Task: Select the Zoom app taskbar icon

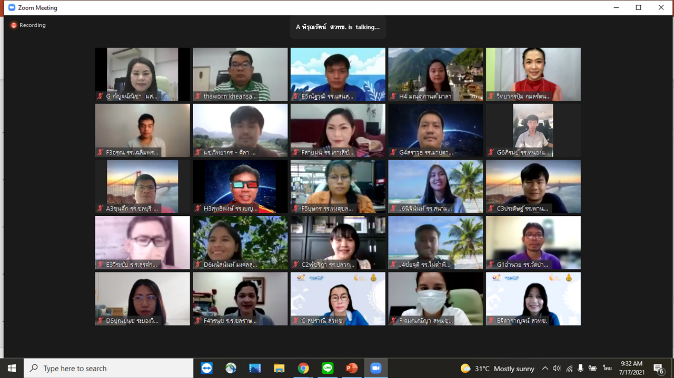Action: [x=376, y=368]
